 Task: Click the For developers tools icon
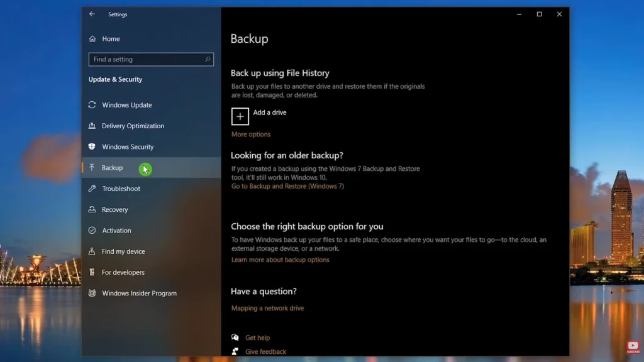[92, 272]
